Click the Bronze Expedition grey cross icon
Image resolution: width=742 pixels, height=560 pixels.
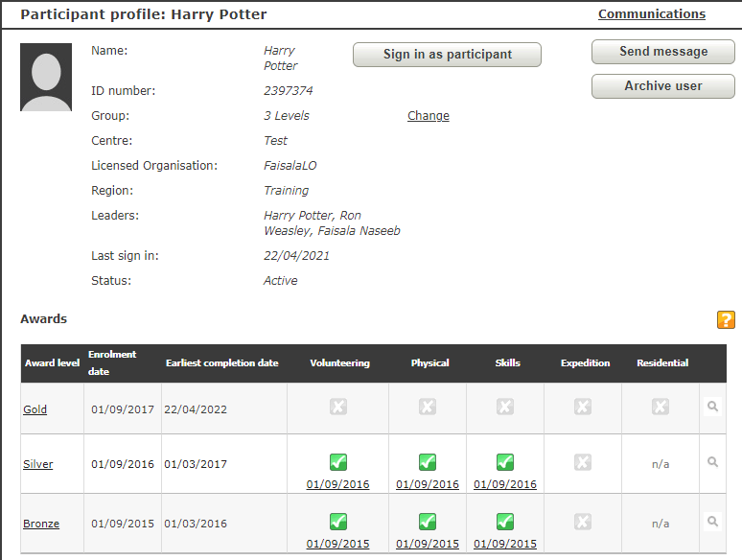point(583,522)
